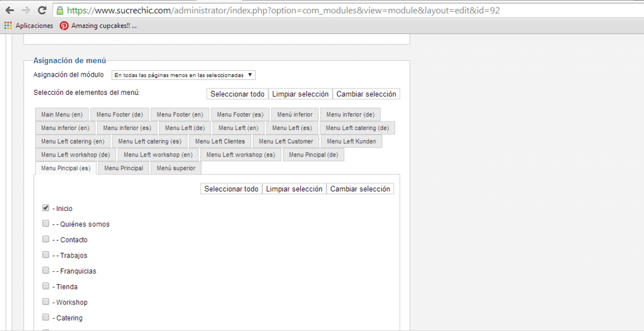Open the Amazing cupcakes Pinterest bookmark
Viewport: 644px width, 331px height.
tap(98, 26)
